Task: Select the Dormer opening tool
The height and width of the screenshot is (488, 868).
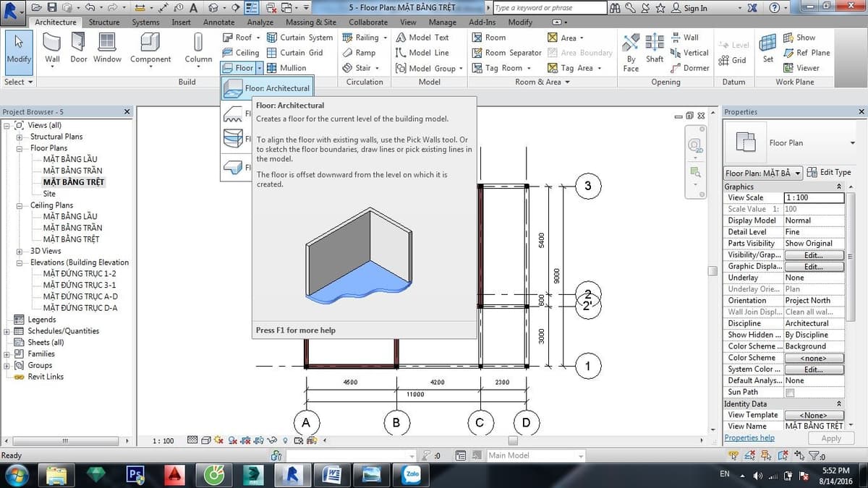Action: pyautogui.click(x=689, y=68)
